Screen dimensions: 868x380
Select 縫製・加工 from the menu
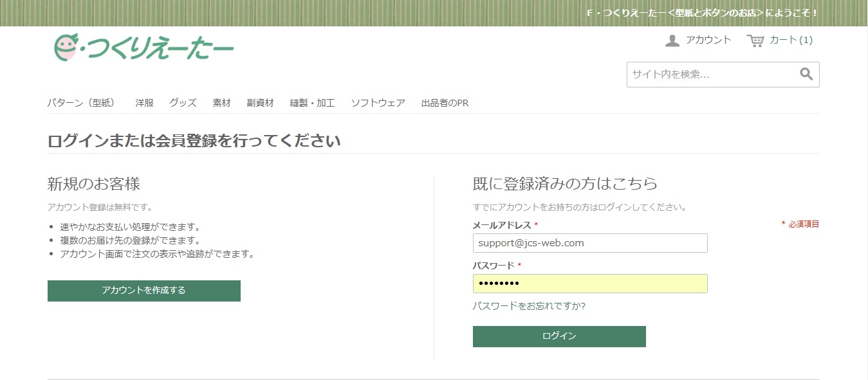pyautogui.click(x=312, y=102)
